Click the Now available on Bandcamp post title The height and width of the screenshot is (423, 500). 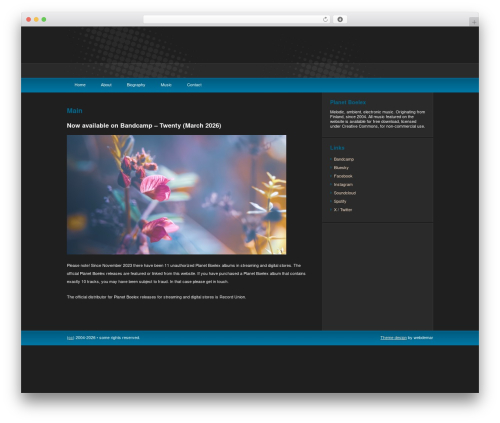(x=144, y=126)
